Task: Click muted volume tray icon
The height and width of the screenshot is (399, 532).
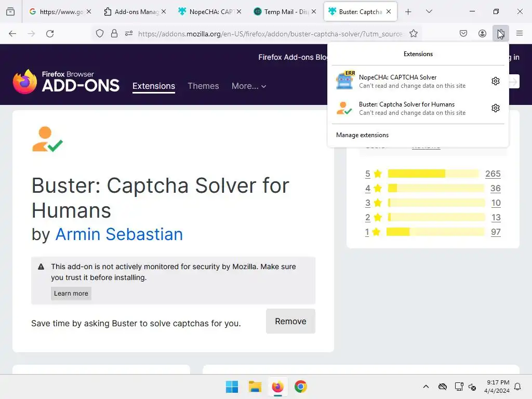Action: click(472, 387)
